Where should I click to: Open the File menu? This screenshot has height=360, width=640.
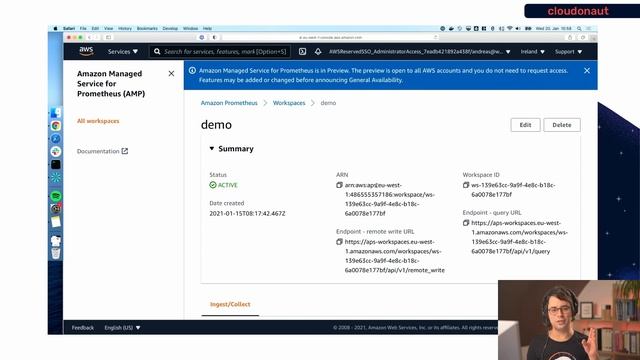pos(83,29)
